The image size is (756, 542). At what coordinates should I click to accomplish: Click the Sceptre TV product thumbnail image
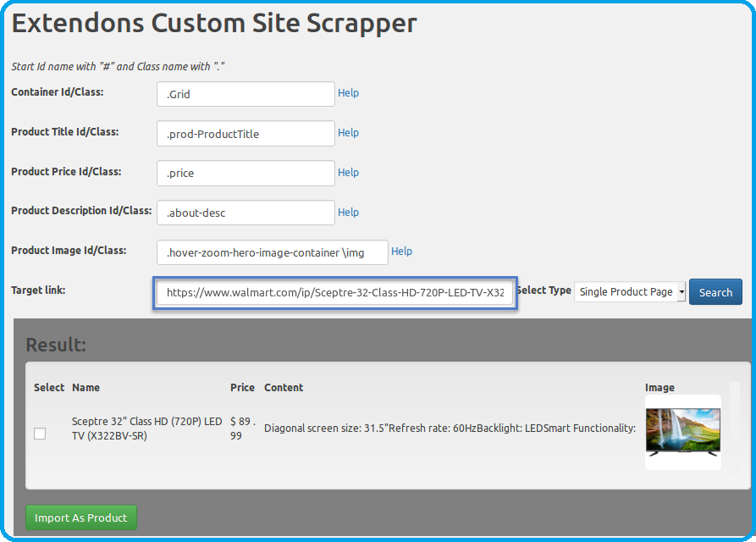[682, 432]
